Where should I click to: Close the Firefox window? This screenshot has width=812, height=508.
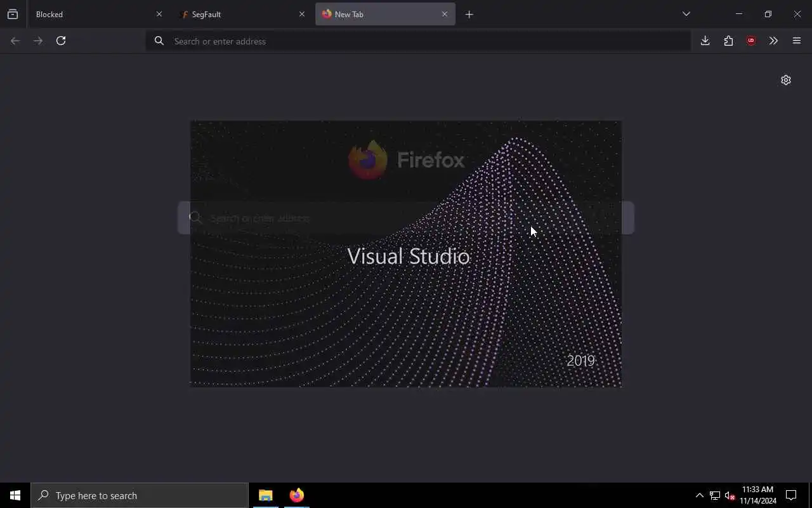tap(797, 14)
